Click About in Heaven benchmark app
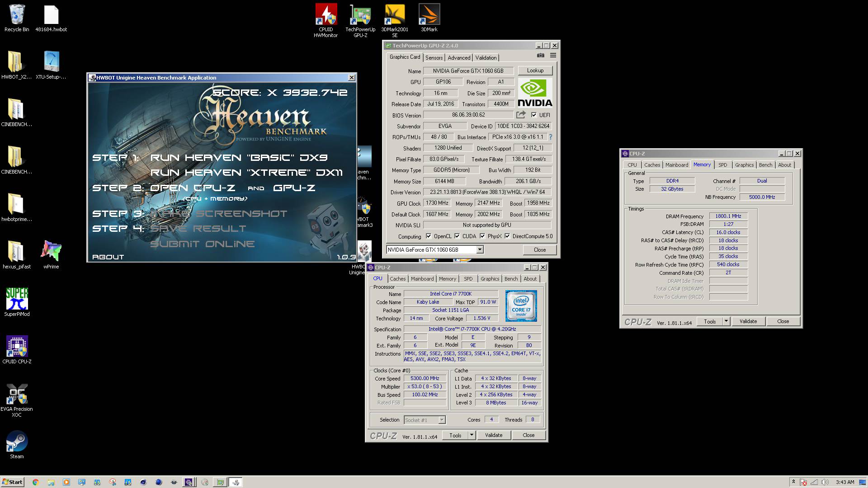 [x=108, y=257]
